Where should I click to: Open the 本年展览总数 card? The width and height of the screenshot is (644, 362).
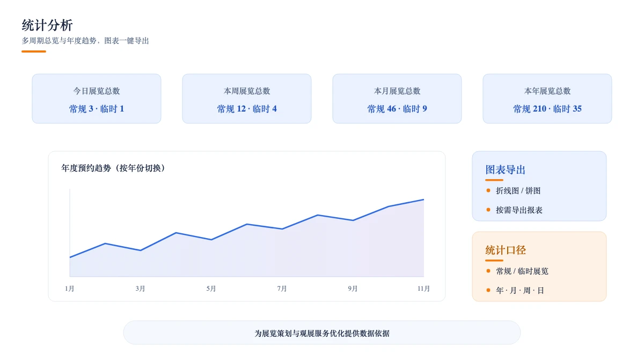[547, 99]
